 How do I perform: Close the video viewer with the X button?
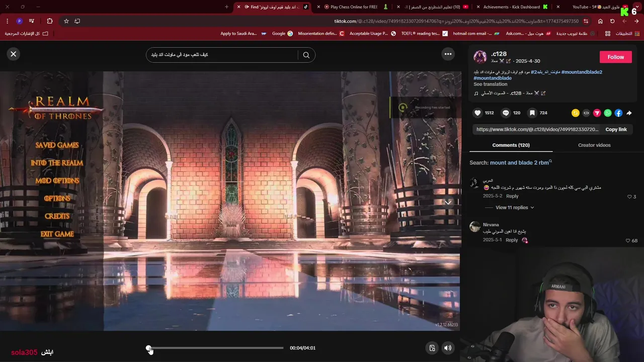click(14, 54)
